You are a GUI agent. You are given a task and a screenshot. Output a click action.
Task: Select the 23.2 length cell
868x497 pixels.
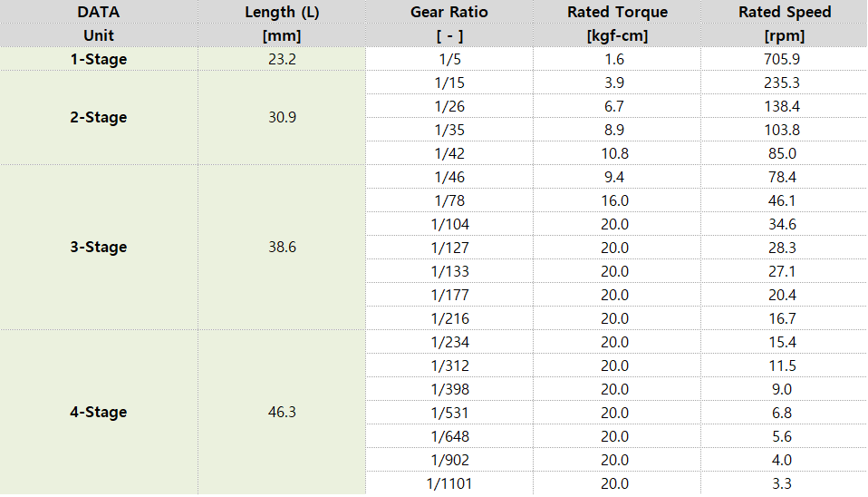tap(282, 59)
